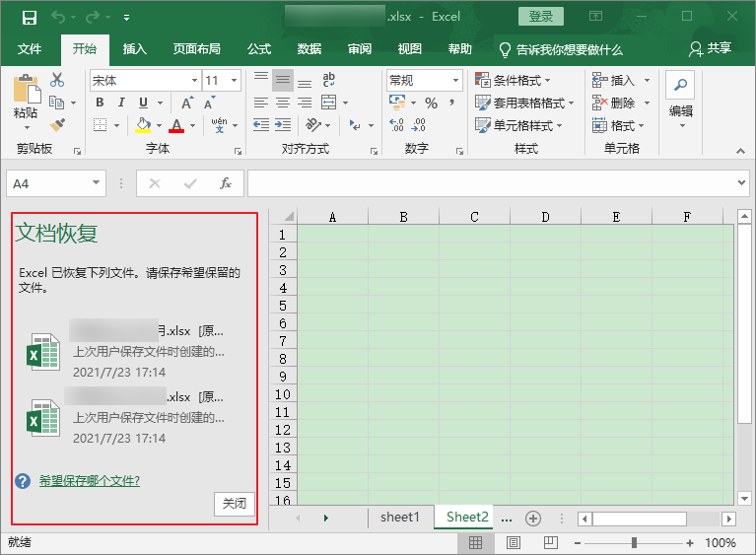Open Cell Styles (单元格样式)
This screenshot has width=756, height=555.
518,125
